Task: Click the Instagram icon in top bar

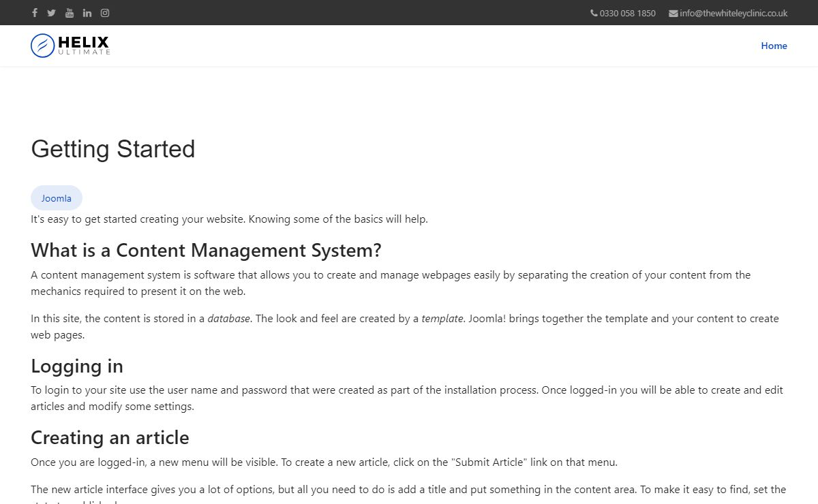Action: [105, 13]
